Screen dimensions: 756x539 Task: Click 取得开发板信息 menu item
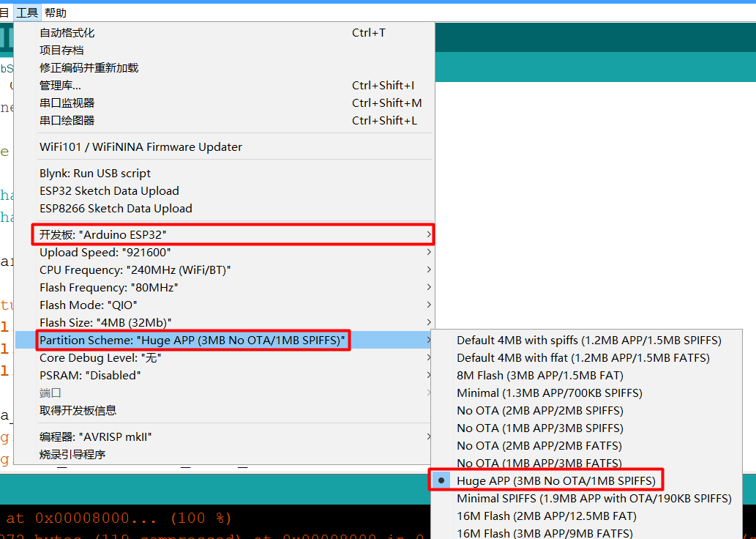224,411
